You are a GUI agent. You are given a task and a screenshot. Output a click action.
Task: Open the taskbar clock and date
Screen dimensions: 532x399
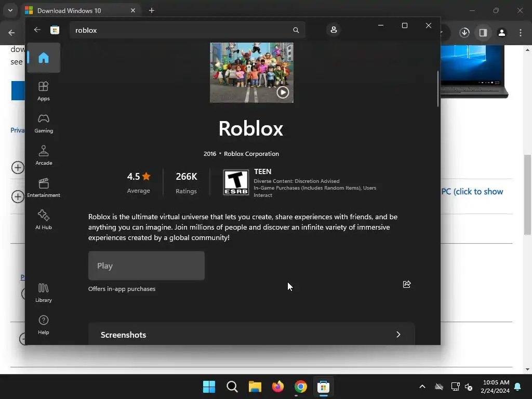495,387
